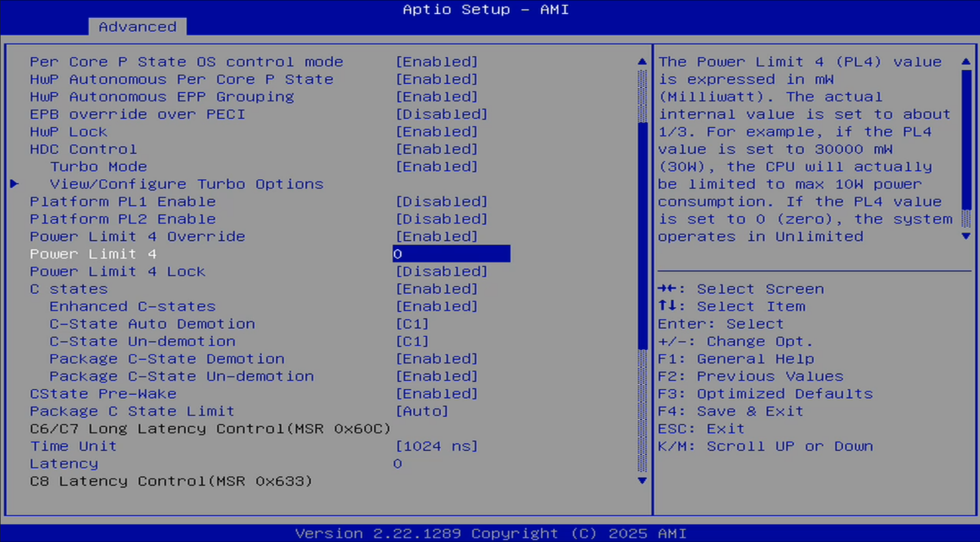Select EPB override over PECI item
Screen dimensions: 980x542
coord(137,114)
